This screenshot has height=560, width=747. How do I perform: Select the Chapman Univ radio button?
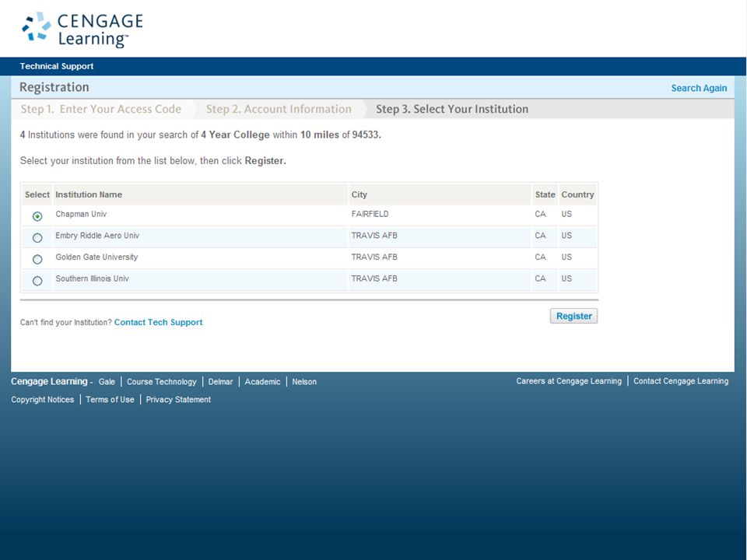click(37, 216)
